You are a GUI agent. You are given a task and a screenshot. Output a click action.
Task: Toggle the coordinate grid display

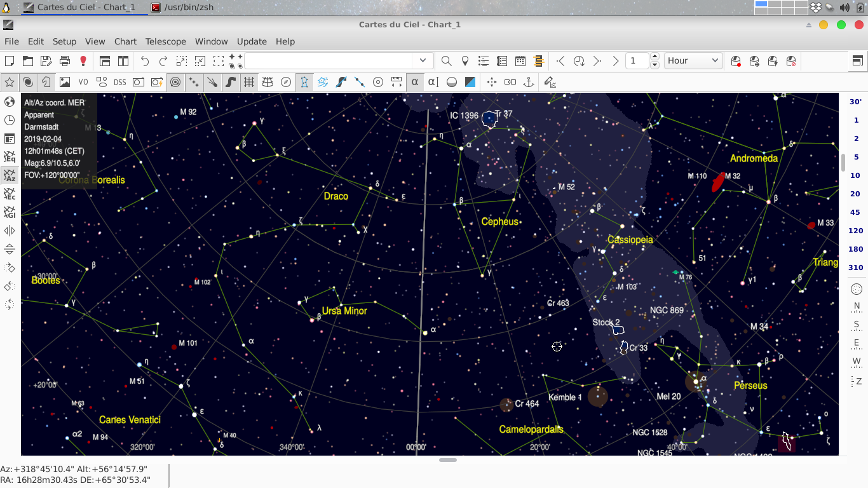tap(249, 82)
